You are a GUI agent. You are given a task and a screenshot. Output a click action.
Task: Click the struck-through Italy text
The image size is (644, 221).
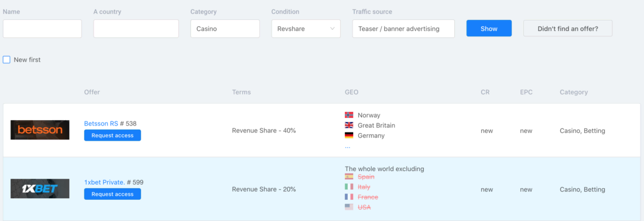tap(364, 187)
